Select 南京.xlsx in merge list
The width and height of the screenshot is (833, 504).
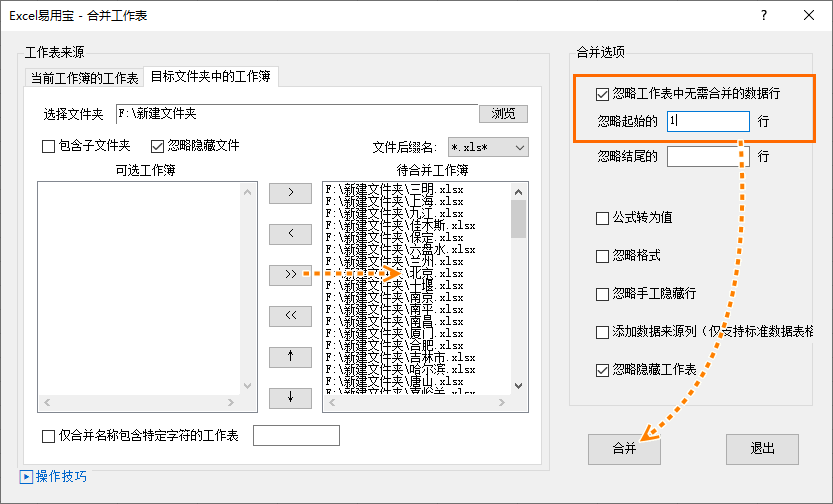394,297
